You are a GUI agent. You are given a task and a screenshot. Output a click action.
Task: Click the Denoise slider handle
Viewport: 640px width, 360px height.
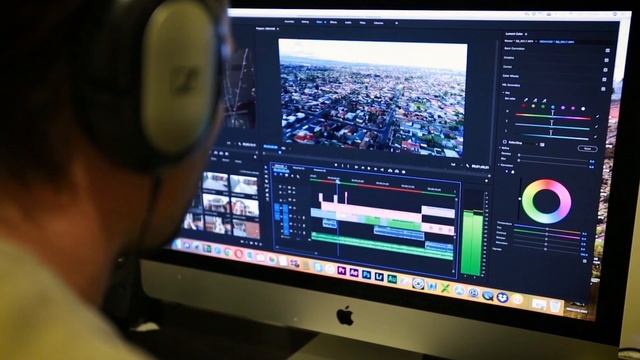click(x=519, y=155)
